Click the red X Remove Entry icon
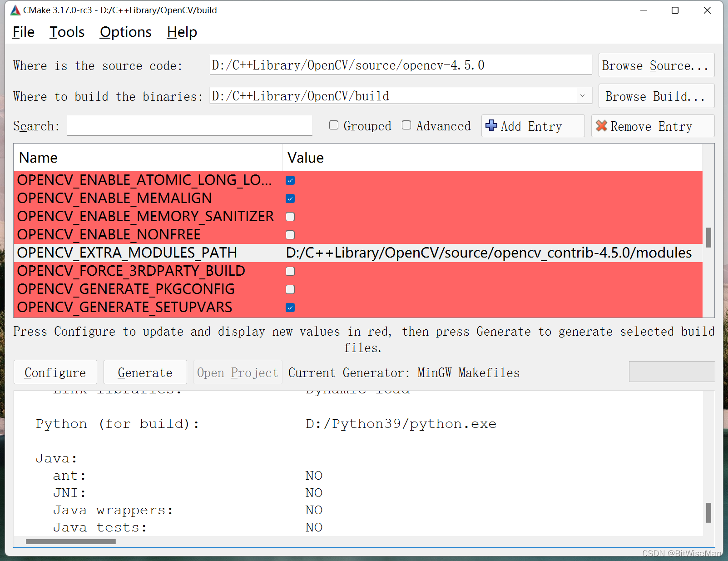 point(602,126)
